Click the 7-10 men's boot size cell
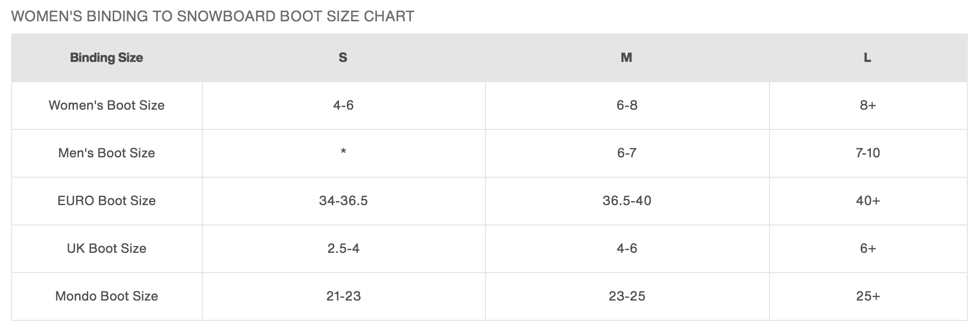 click(x=868, y=153)
